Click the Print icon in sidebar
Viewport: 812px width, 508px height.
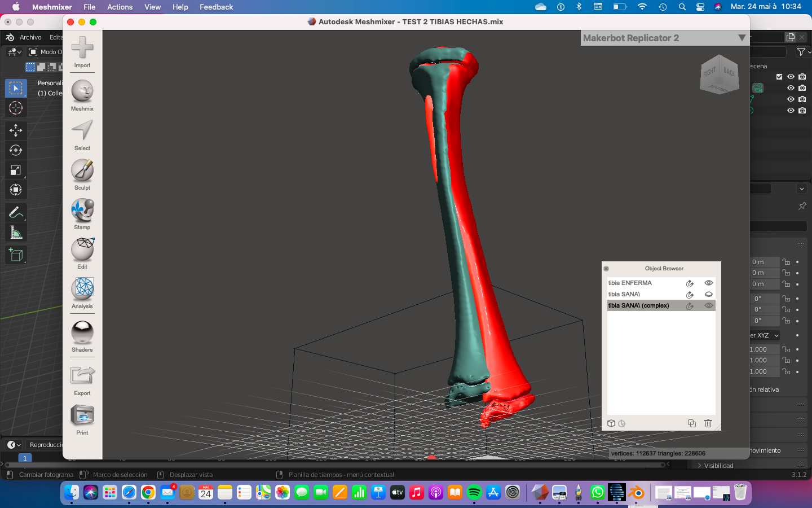point(82,415)
